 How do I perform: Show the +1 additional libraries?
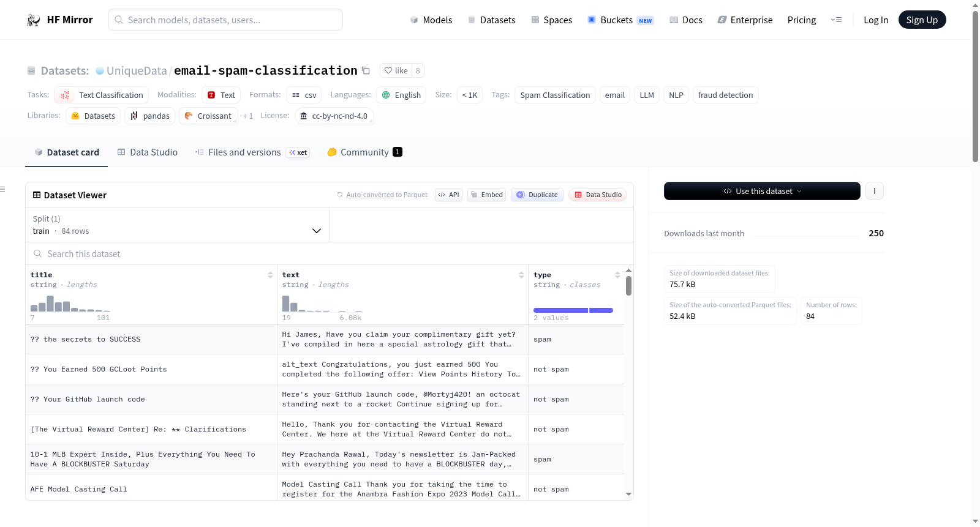coord(247,116)
